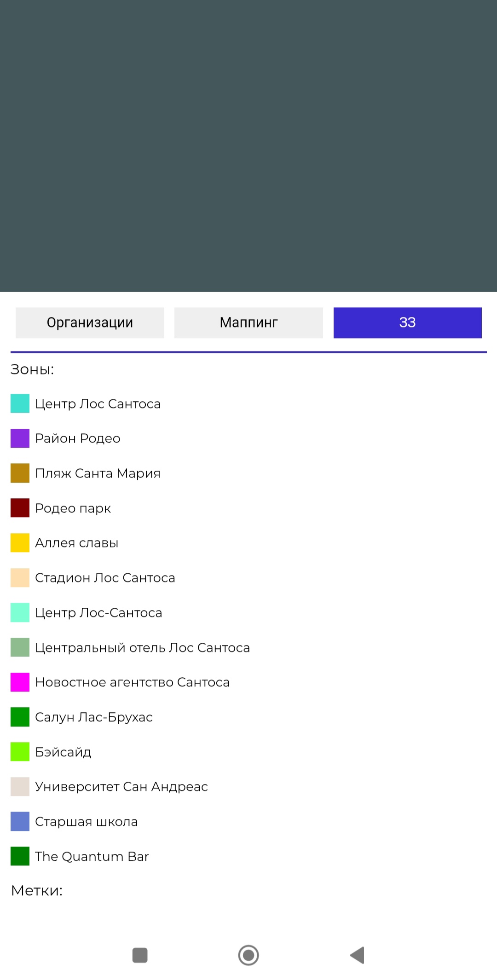This screenshot has height=980, width=497.
Task: Click the dark gray map area
Action: point(248,145)
